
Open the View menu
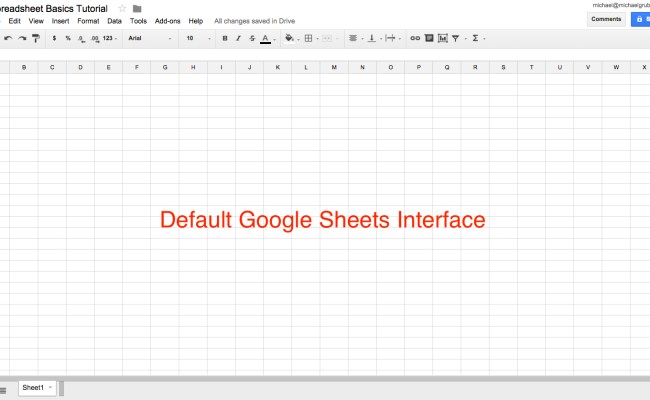click(36, 21)
